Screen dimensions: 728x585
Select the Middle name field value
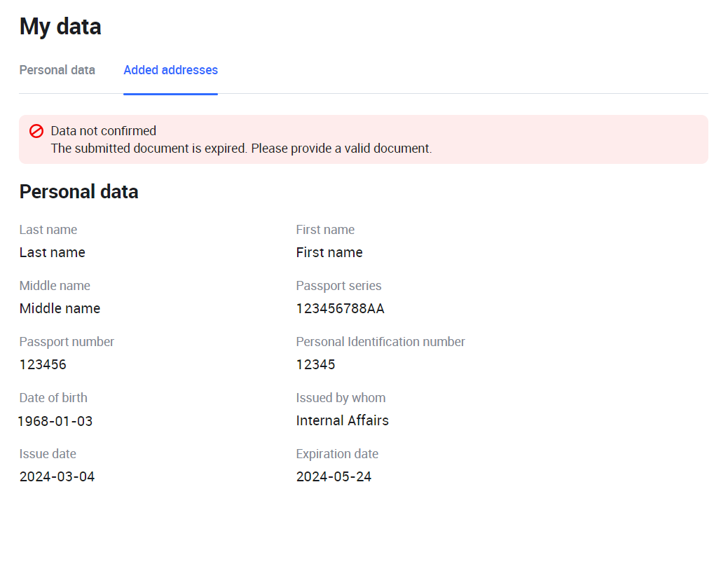click(60, 308)
